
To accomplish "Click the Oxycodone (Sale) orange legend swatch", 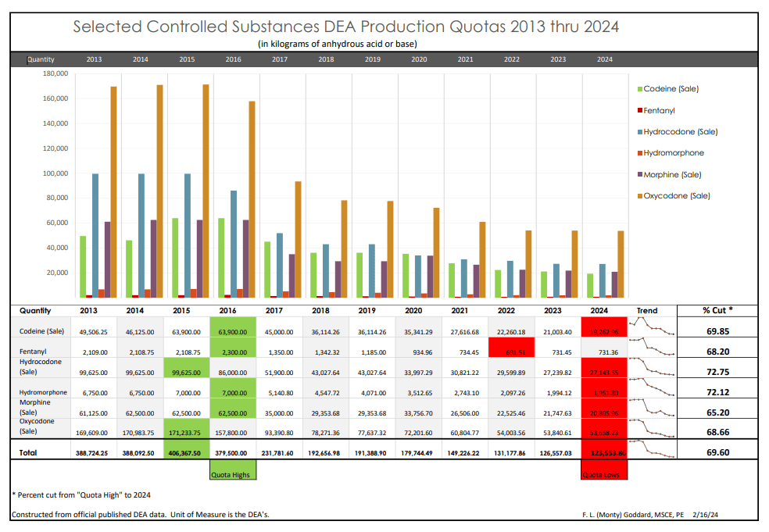I will tap(640, 196).
